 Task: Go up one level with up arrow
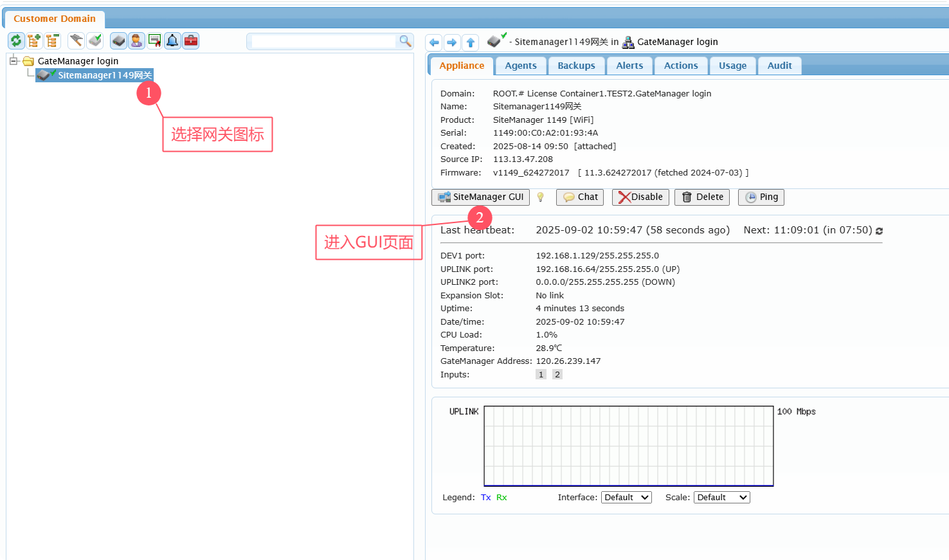point(471,42)
